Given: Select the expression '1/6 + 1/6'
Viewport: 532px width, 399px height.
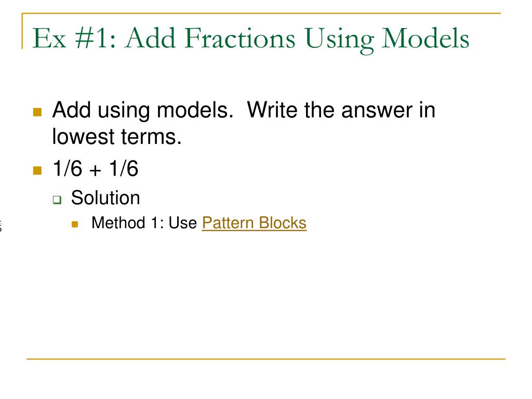Looking at the screenshot, I should [x=95, y=169].
